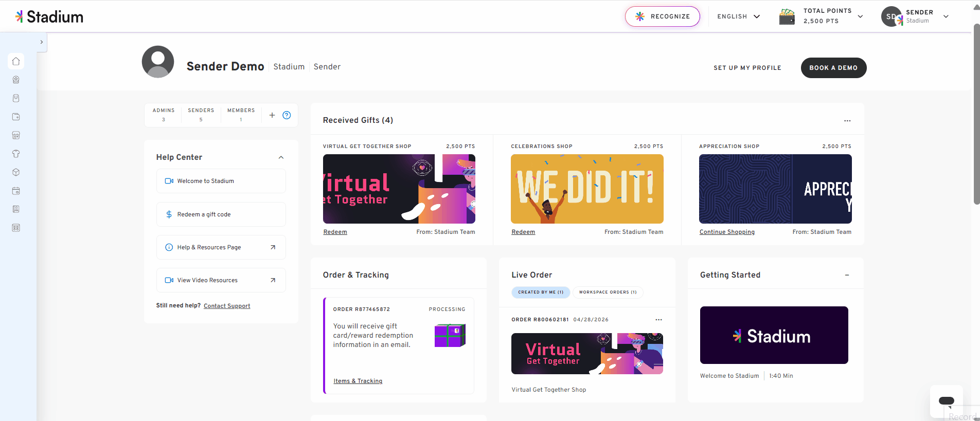Viewport: 980px width, 421px height.
Task: Open the apps grid sidebar icon
Action: point(16,228)
